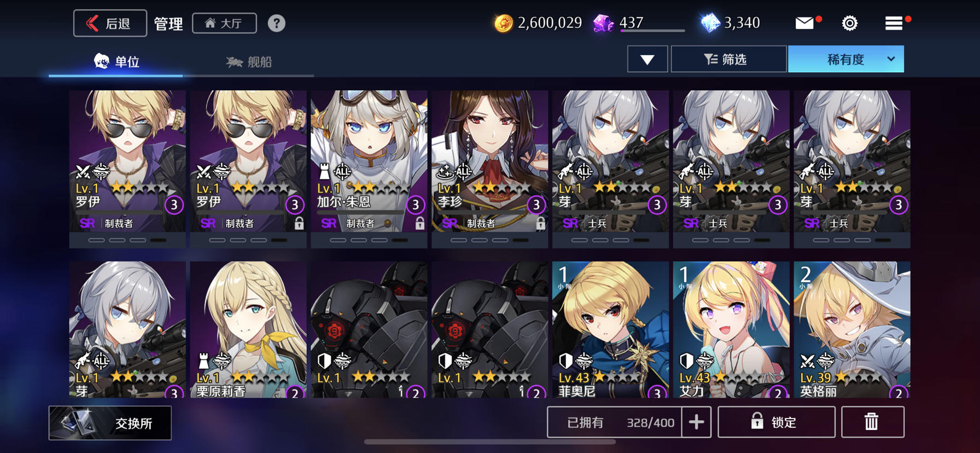
Task: Click the 后退 back button
Action: tap(110, 23)
